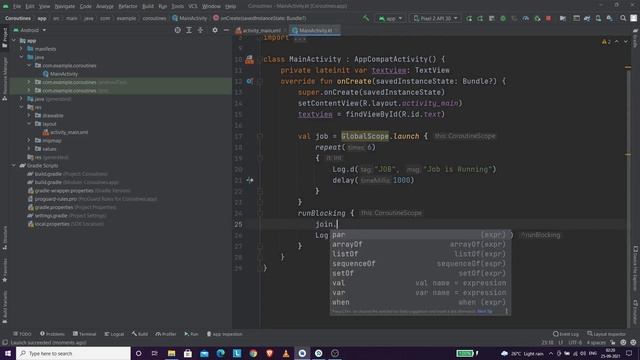Screen dimensions: 640x360
Task: Open the app run configuration dropdown
Action: click(391, 18)
